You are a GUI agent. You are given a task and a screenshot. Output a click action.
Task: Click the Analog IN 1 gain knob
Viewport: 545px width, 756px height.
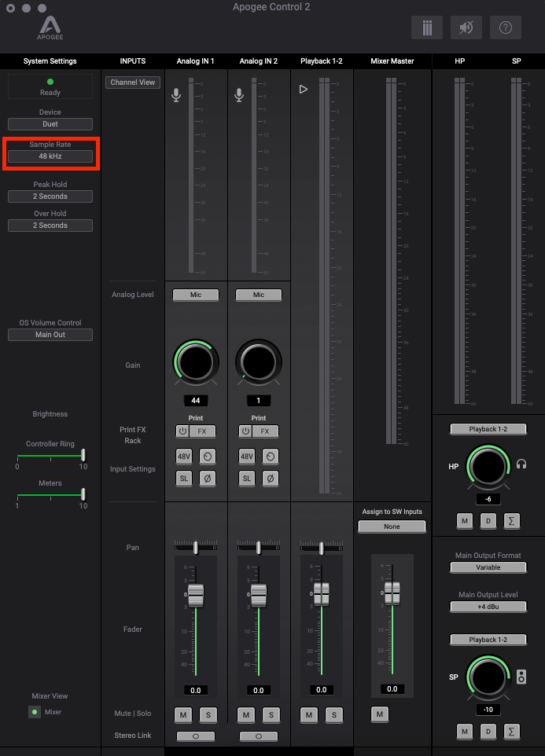pos(196,362)
